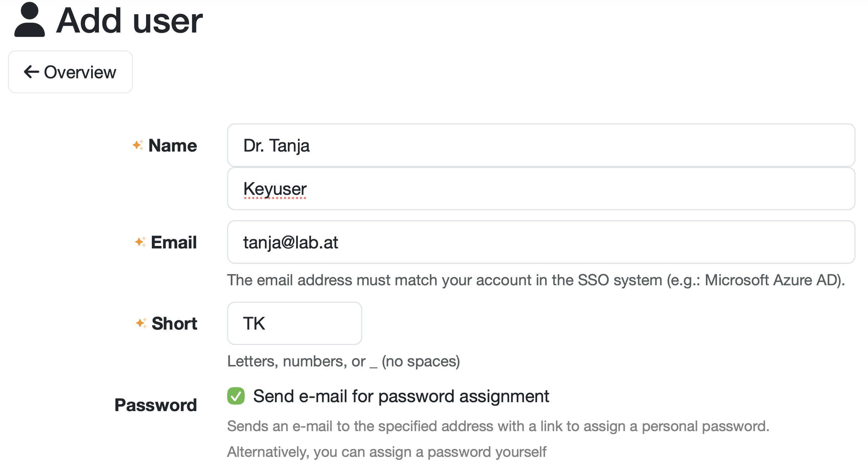Screen dimensions: 868x469
Task: Select the email field with tanja@lab.at
Action: 541,242
